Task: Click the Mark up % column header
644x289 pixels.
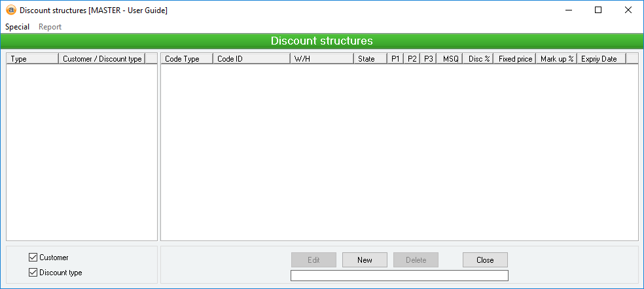Action: [x=556, y=59]
